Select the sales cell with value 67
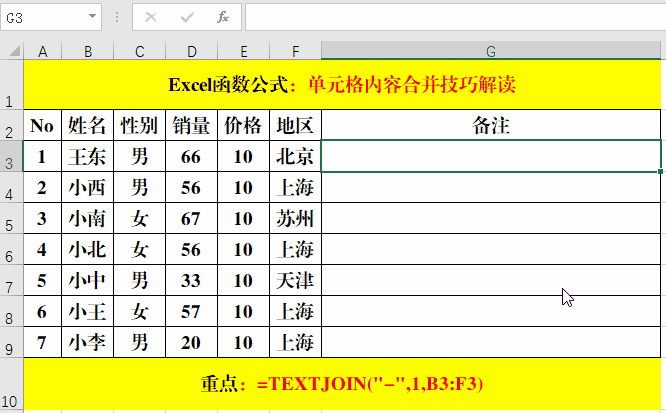The width and height of the screenshot is (666, 413). 192,218
